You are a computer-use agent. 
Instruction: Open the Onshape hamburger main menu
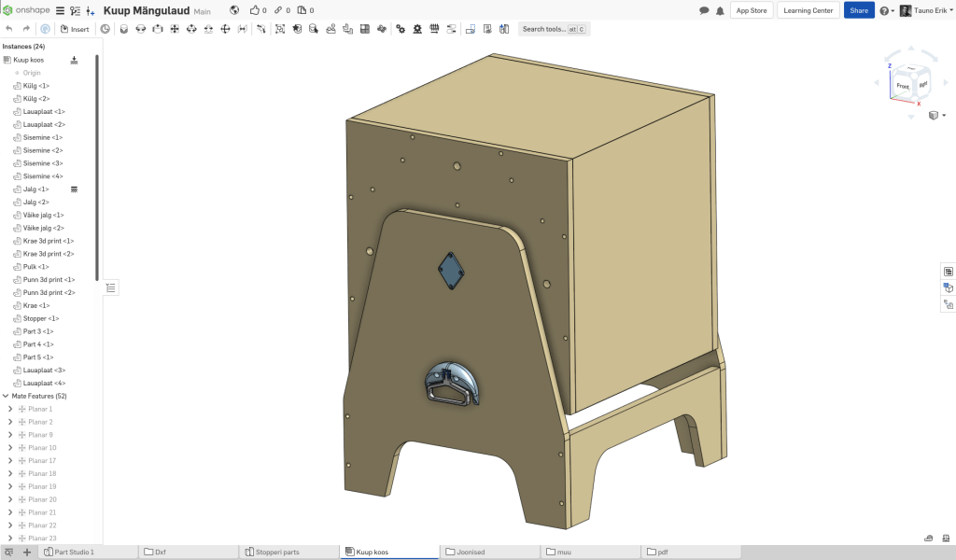click(x=60, y=10)
